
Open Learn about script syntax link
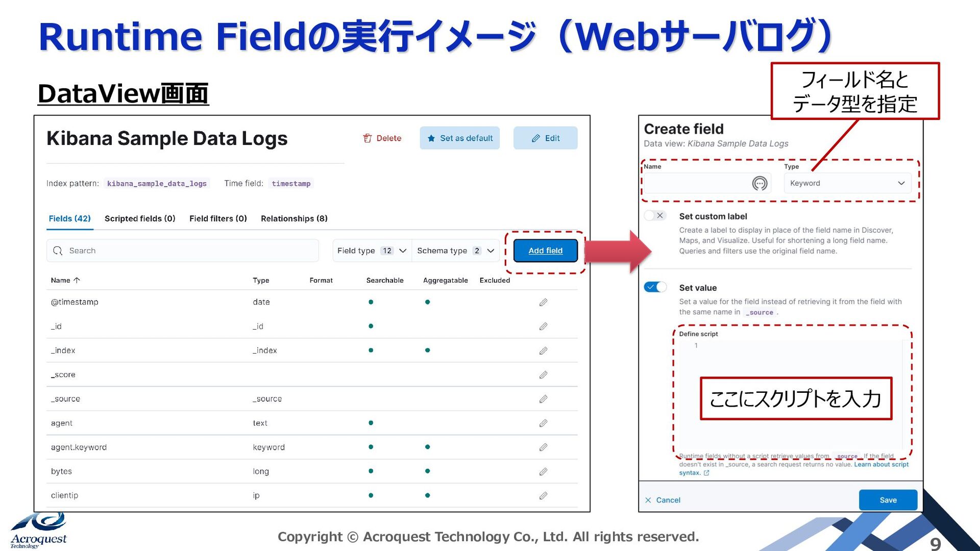coord(881,464)
